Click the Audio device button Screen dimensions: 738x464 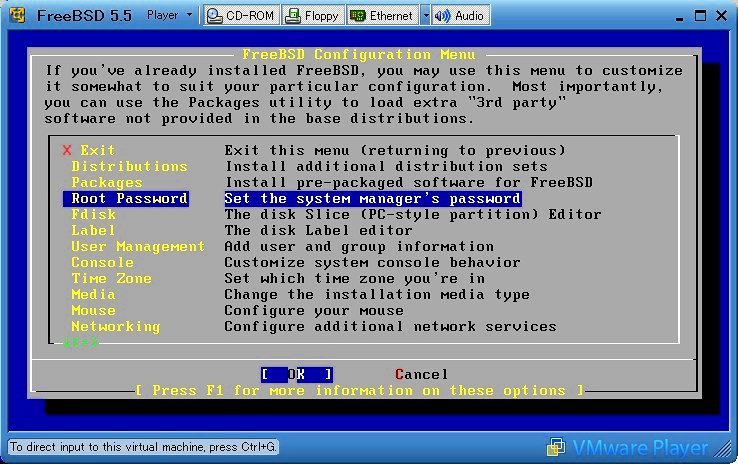click(461, 15)
